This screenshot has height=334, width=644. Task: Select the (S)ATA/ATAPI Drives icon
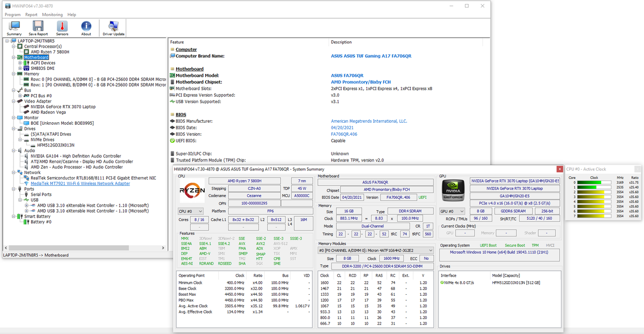(27, 134)
